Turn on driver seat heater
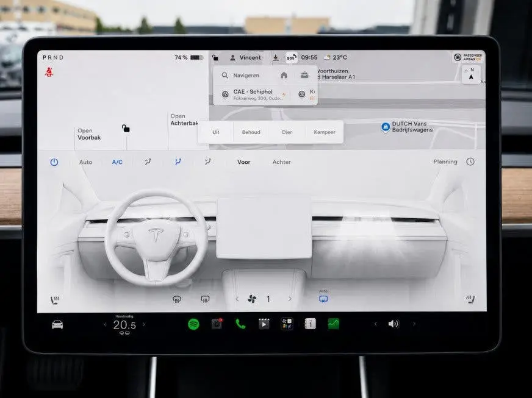The image size is (532, 398). tap(55, 300)
